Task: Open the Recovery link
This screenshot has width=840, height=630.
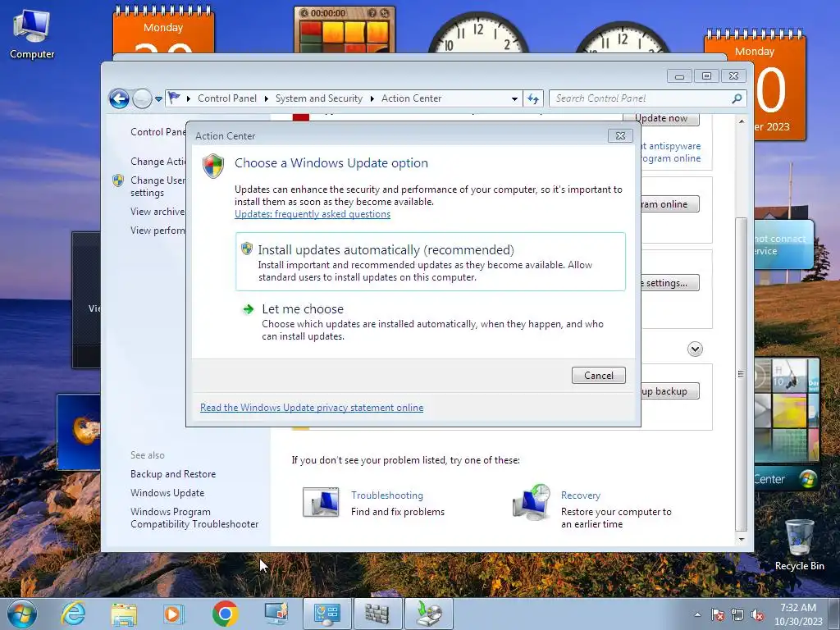Action: pyautogui.click(x=581, y=495)
